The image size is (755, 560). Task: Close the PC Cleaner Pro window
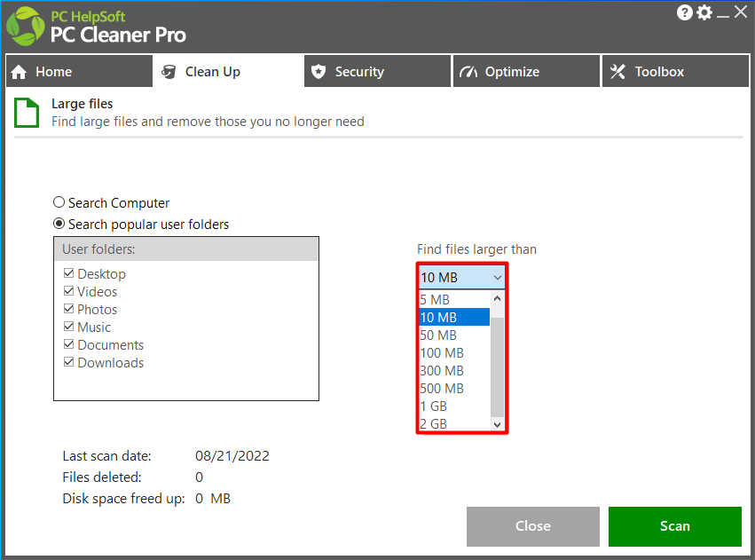(x=741, y=12)
